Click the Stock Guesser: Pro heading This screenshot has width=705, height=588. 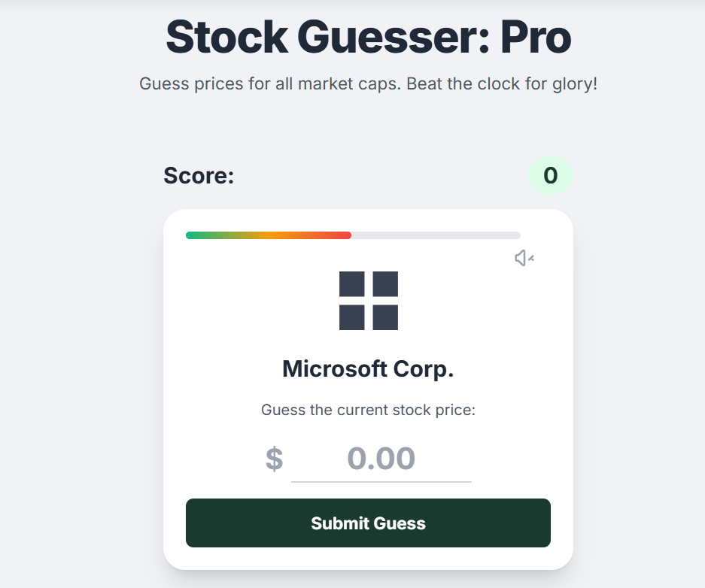click(x=369, y=38)
